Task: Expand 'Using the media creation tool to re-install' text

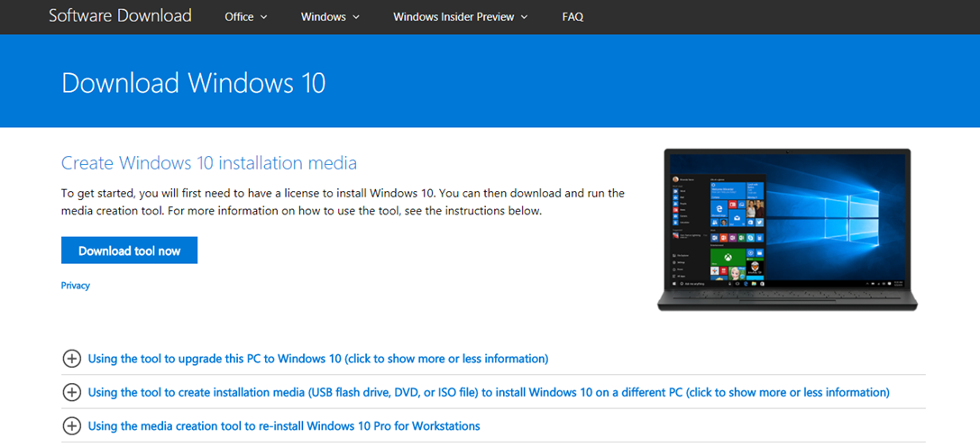Action: [283, 425]
